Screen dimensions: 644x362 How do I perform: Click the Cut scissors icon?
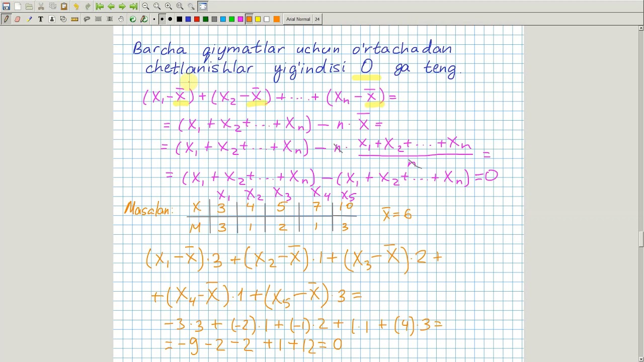tap(41, 7)
